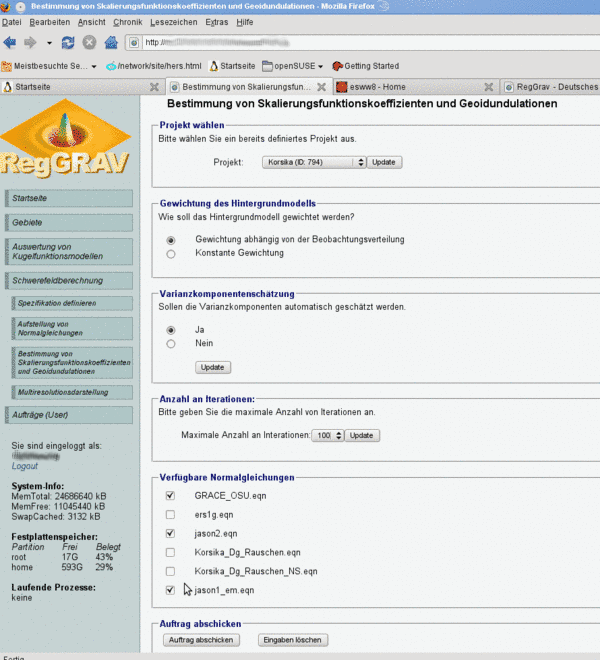Image resolution: width=600 pixels, height=660 pixels.
Task: Open the Datei menu
Action: click(11, 22)
